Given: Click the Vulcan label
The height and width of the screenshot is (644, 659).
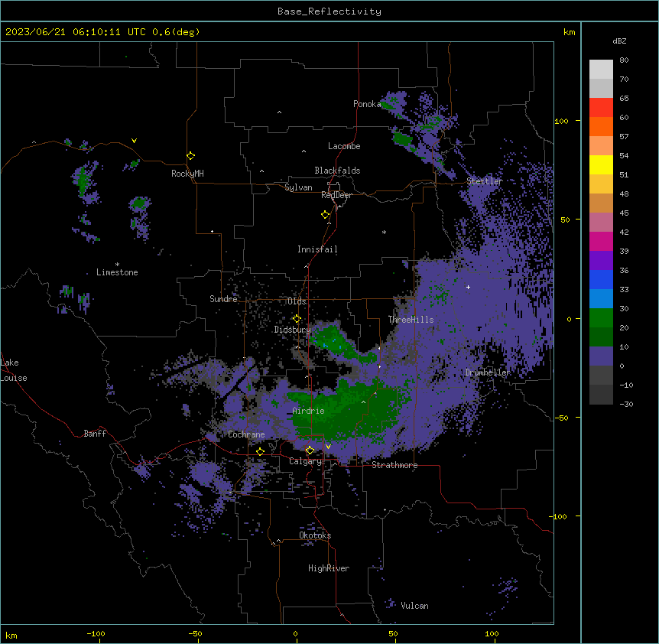Looking at the screenshot, I should click(x=415, y=606).
